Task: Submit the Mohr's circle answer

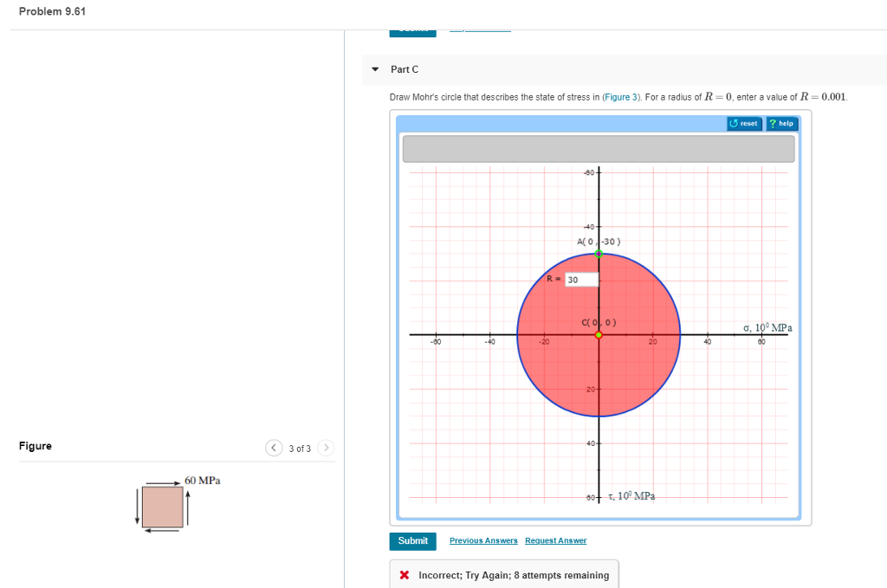Action: (412, 540)
